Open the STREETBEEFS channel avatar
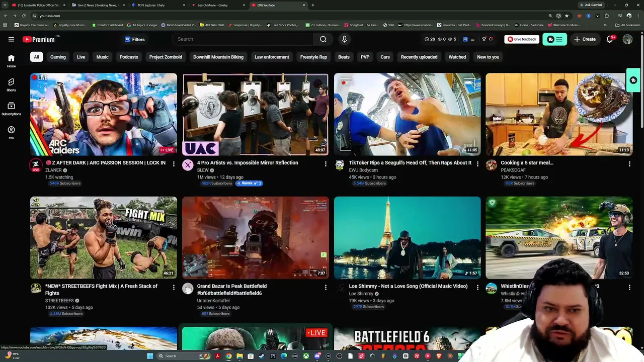This screenshot has width=644, height=362. [36, 288]
